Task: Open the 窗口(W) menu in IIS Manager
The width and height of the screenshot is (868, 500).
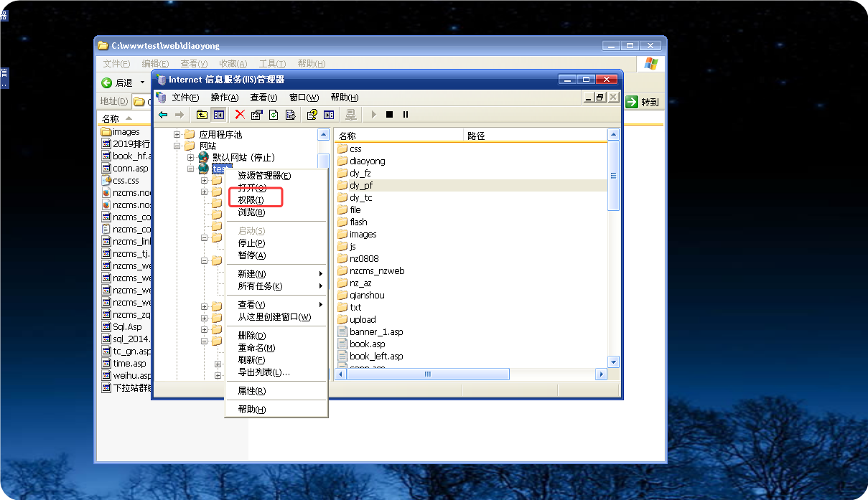Action: [304, 97]
